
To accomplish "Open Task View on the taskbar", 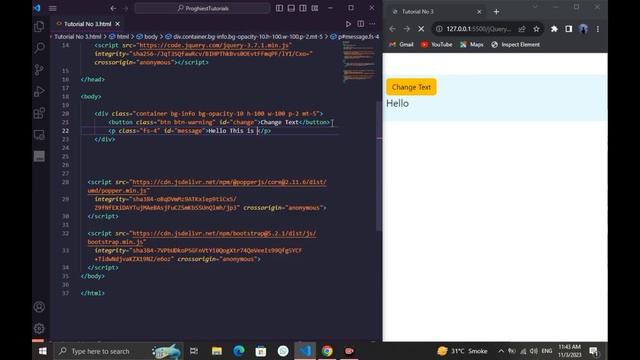I will (x=194, y=351).
